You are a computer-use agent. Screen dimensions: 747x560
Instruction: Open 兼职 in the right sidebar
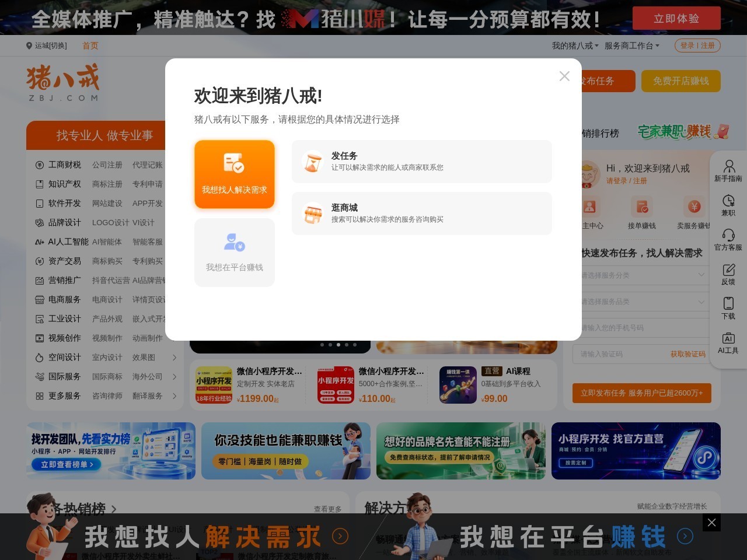[x=728, y=206]
